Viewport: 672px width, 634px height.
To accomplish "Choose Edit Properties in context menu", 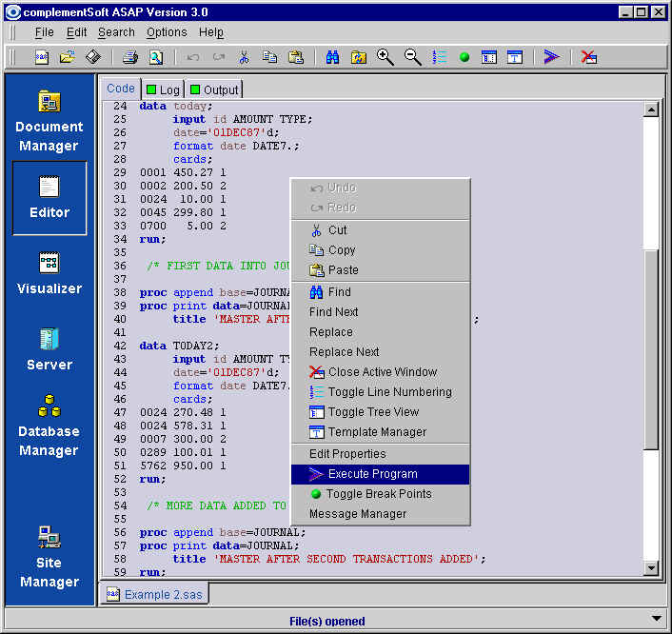I will (380, 454).
